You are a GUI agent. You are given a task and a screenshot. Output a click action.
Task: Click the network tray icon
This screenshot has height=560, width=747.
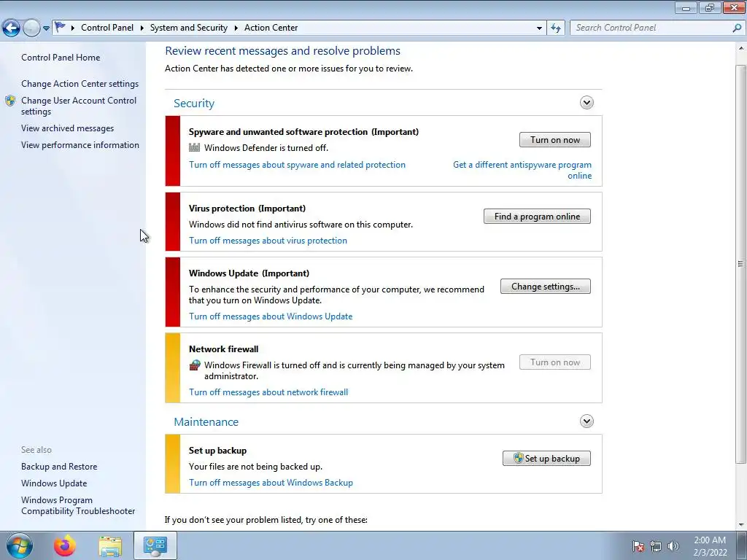tap(656, 546)
